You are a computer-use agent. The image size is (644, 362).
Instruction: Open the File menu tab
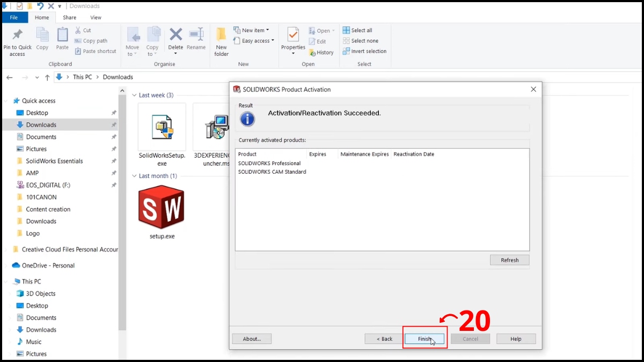tap(14, 18)
